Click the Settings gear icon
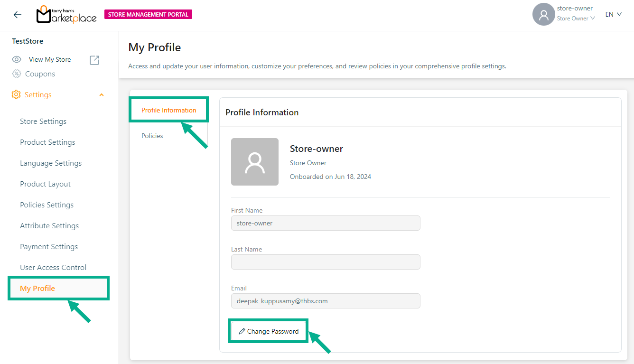 (x=16, y=94)
